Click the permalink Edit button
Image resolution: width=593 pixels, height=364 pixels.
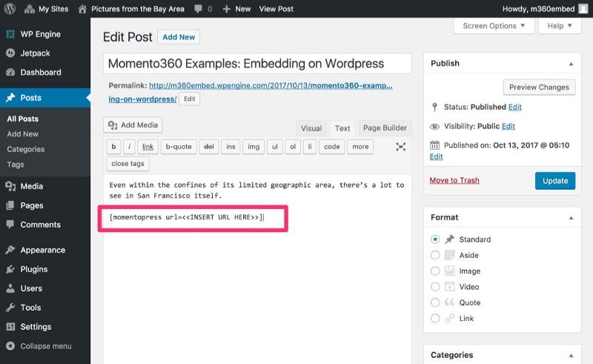(x=189, y=99)
